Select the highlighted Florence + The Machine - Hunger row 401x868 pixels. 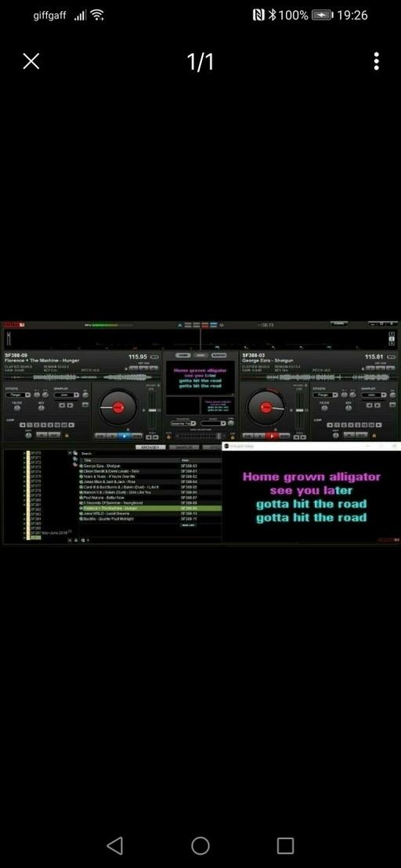pos(150,508)
